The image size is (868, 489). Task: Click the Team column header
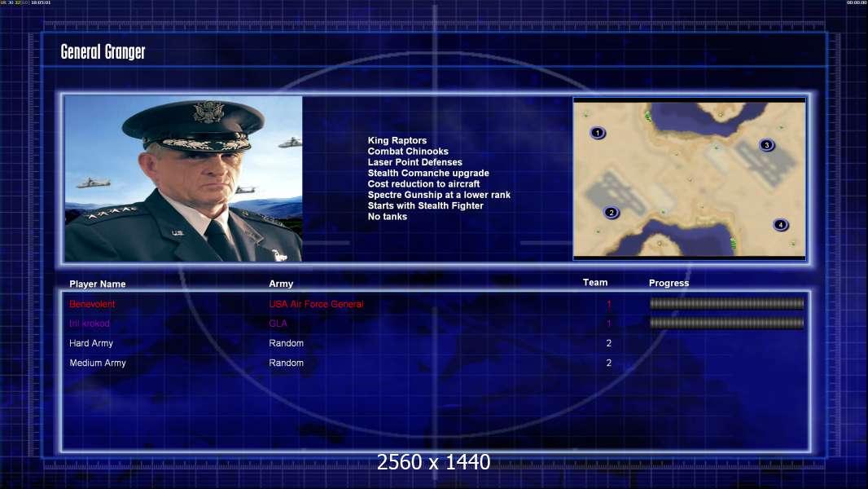(595, 283)
